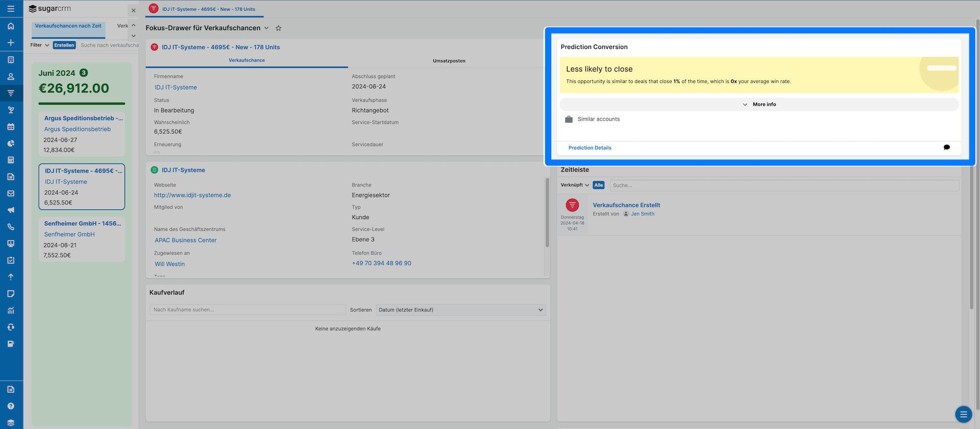Screen dimensions: 980x429
Task: Open the Emails envelope icon
Action: pyautogui.click(x=11, y=194)
